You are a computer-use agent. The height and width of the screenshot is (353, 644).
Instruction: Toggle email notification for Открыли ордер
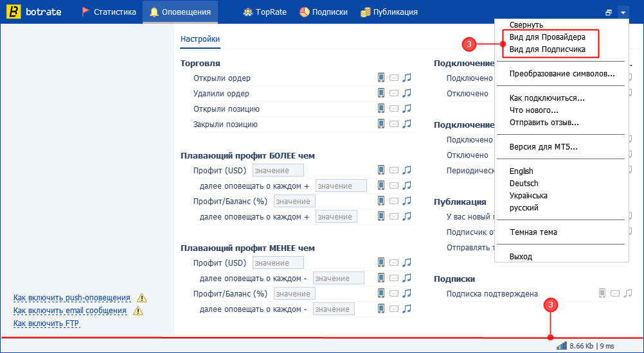(x=394, y=78)
